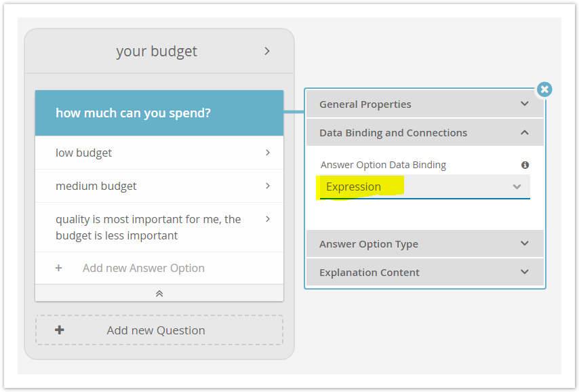The width and height of the screenshot is (579, 392).
Task: Expand the Explanation Content section
Action: coord(424,272)
